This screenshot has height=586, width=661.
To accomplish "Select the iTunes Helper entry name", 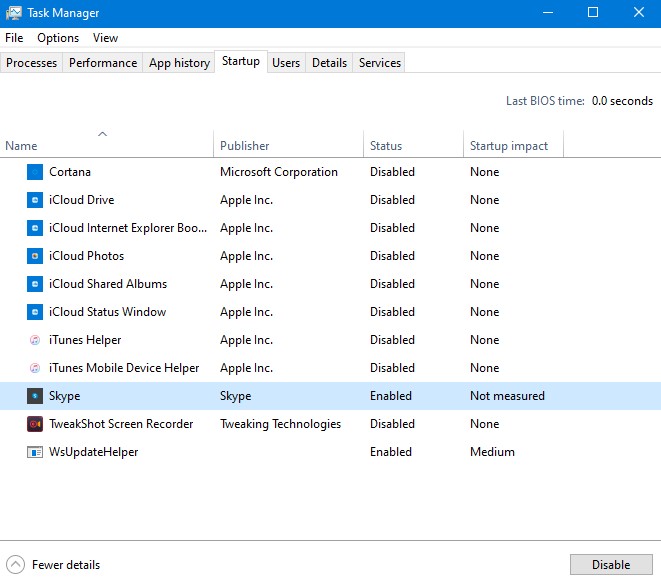I will tap(85, 340).
